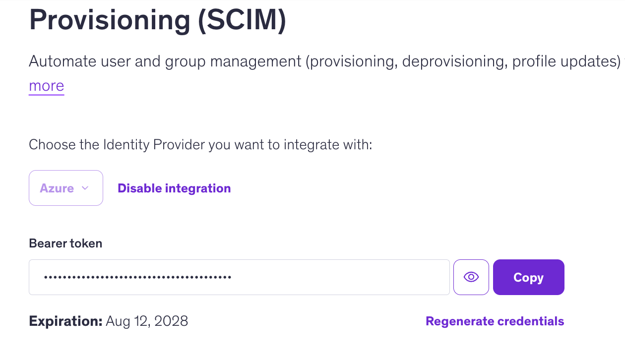This screenshot has height=364, width=625.
Task: Open the Azure identity provider dropdown
Action: tap(66, 188)
